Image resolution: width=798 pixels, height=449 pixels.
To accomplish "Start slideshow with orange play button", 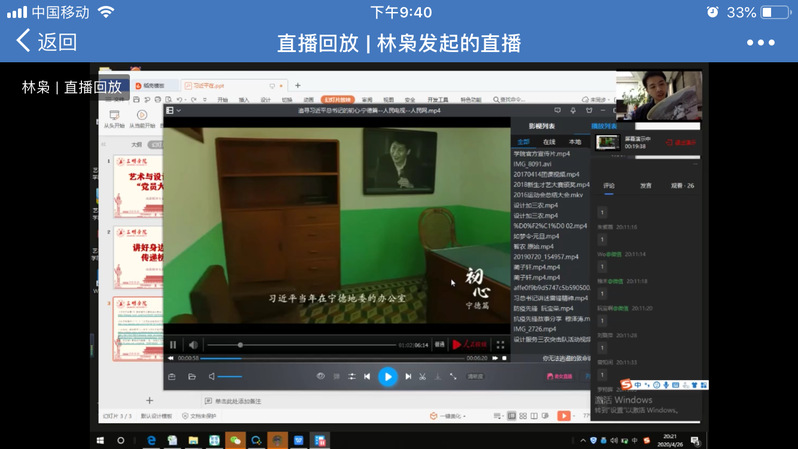I will (x=564, y=416).
